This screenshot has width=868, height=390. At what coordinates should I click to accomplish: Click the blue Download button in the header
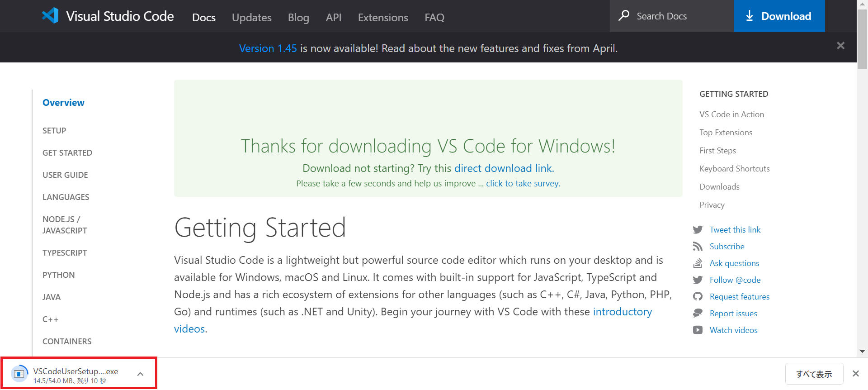click(x=779, y=16)
